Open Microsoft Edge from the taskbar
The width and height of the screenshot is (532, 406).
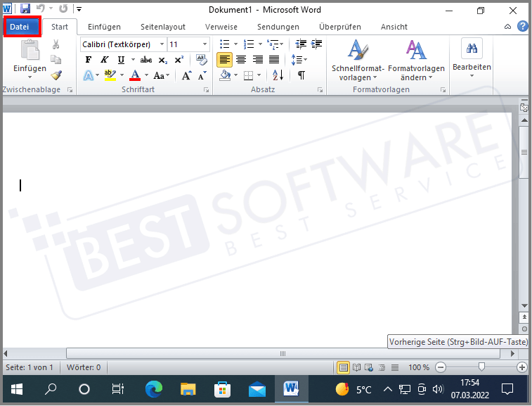pyautogui.click(x=154, y=388)
